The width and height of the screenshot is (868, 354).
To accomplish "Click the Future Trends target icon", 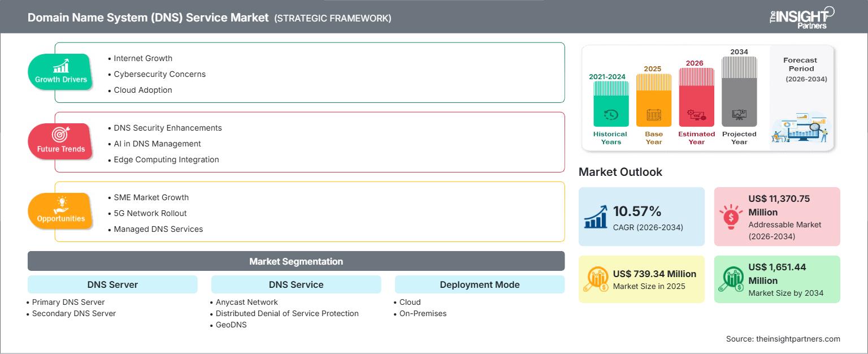I will coord(60,135).
